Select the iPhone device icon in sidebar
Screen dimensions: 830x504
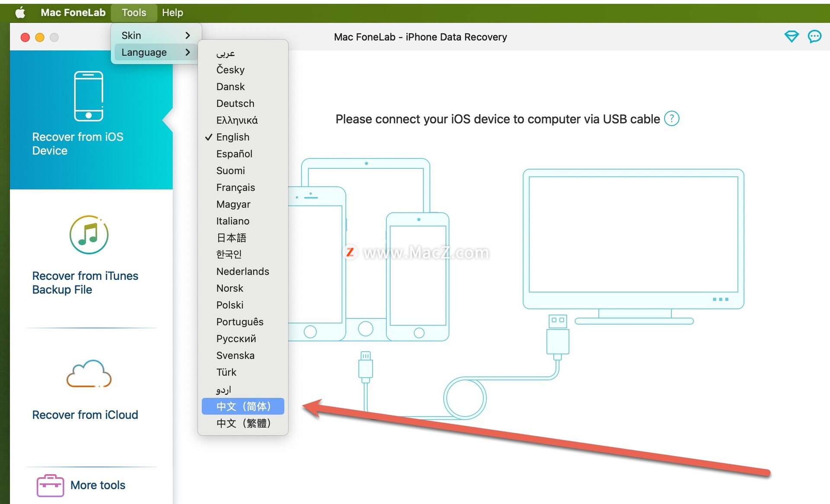point(89,96)
